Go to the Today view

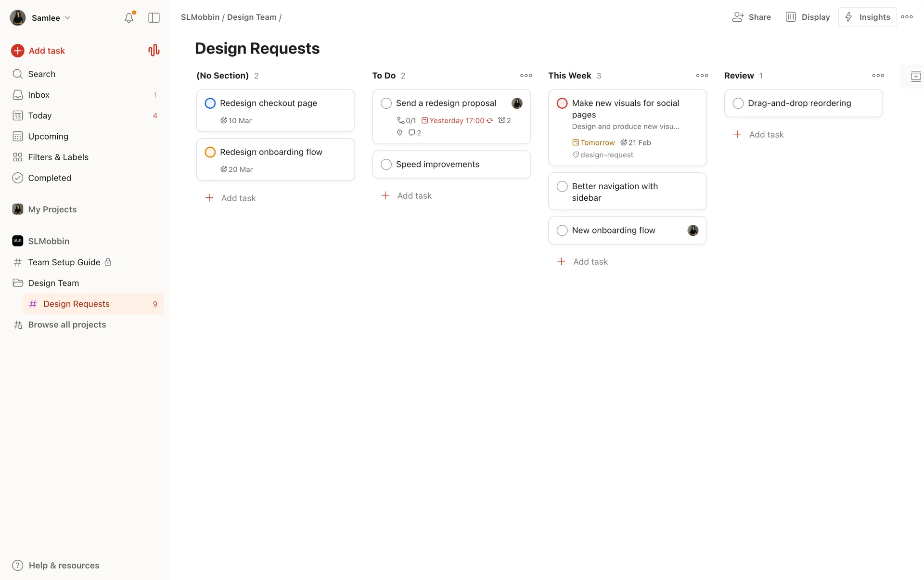tap(39, 116)
